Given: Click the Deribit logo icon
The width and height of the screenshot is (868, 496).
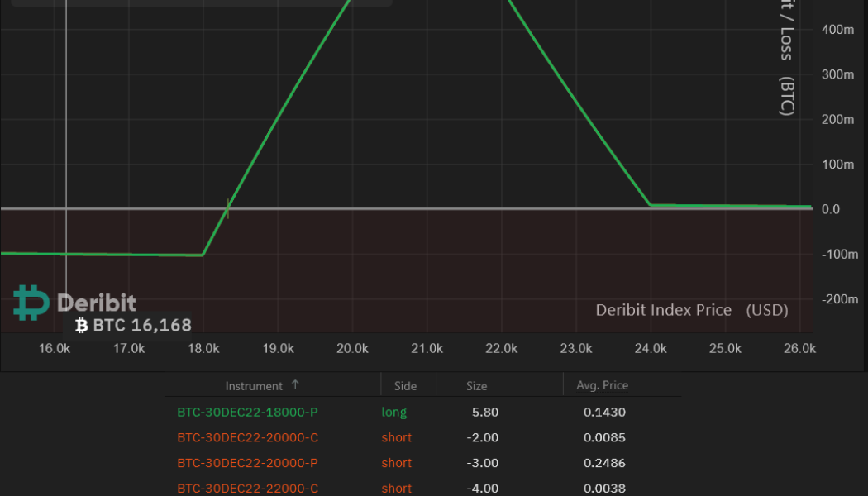Looking at the screenshot, I should [x=31, y=303].
